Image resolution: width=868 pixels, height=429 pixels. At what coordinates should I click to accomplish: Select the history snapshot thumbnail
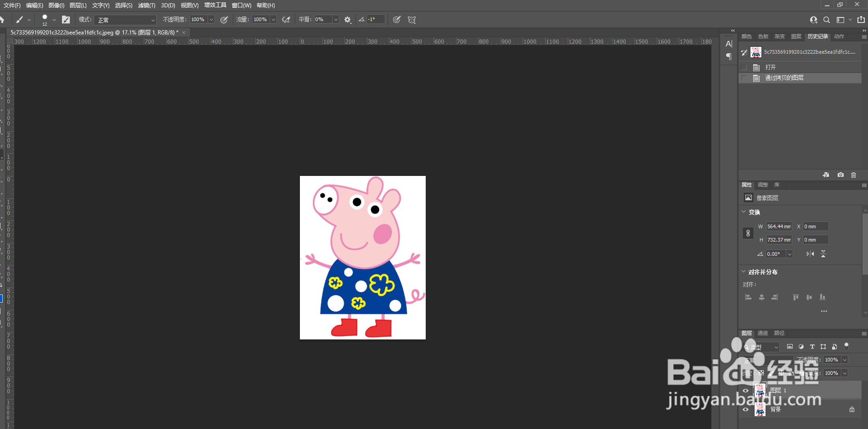(756, 52)
